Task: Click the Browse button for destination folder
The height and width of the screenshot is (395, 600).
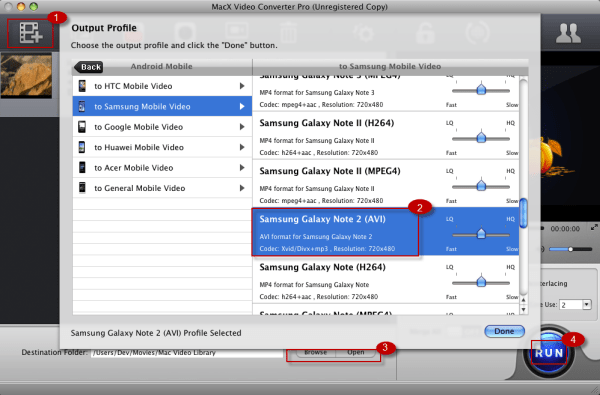Action: pyautogui.click(x=315, y=352)
